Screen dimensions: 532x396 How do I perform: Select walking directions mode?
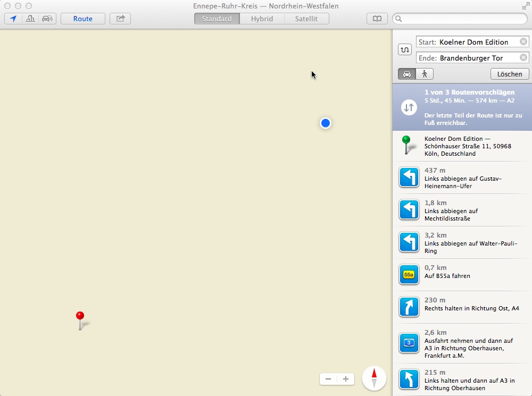425,74
